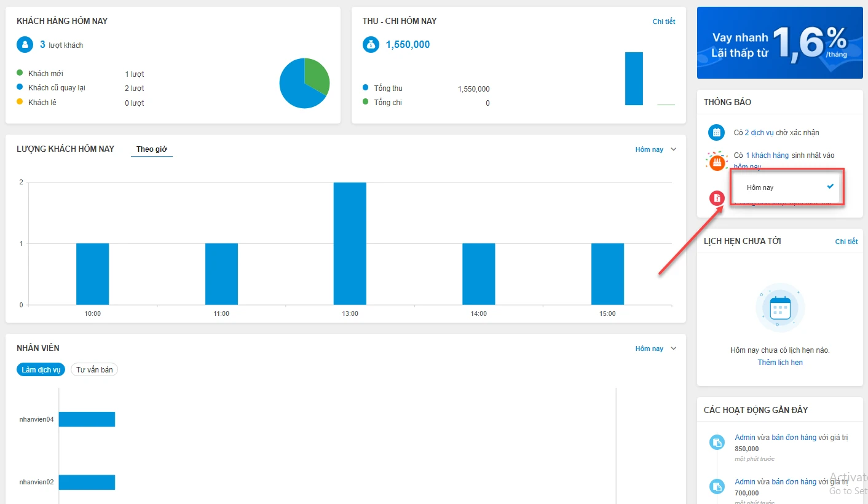Viewport: 868px width, 504px height.
Task: Click the nhanvien04 staff label
Action: (x=36, y=420)
